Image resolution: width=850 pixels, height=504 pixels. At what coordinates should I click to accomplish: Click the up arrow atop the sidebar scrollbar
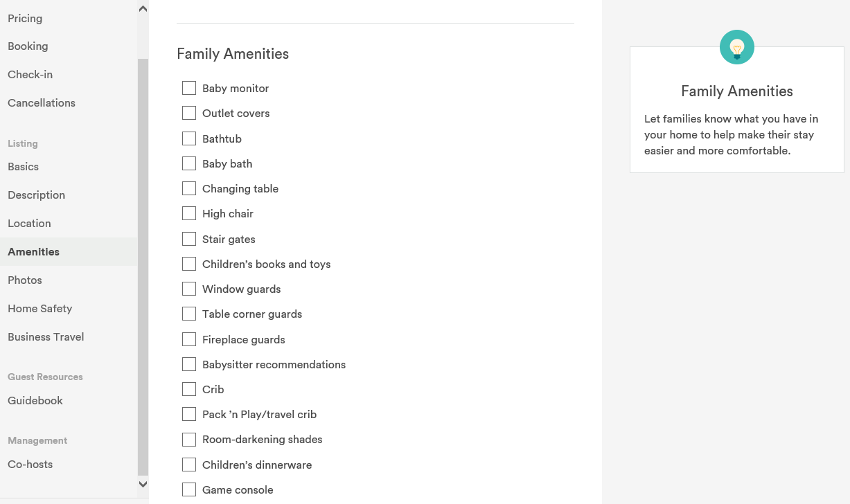tap(143, 8)
